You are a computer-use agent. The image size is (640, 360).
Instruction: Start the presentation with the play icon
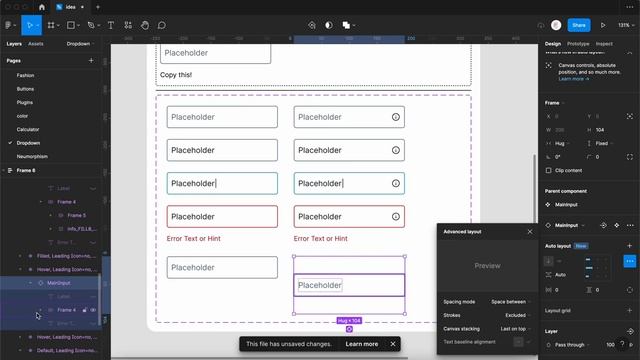603,25
